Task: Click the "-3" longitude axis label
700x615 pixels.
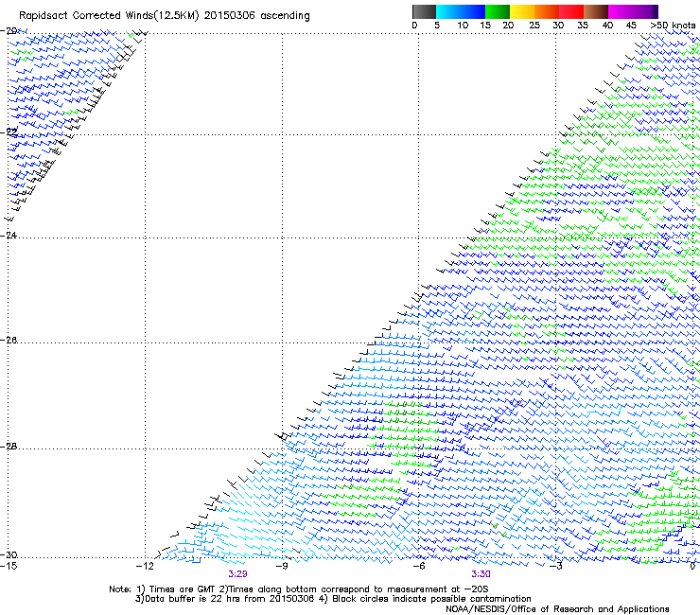Action: 556,566
